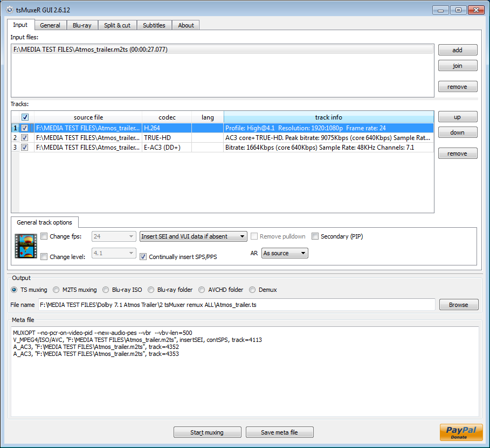Move track up with the up button
Viewport: 490px width, 448px height.
tap(458, 117)
